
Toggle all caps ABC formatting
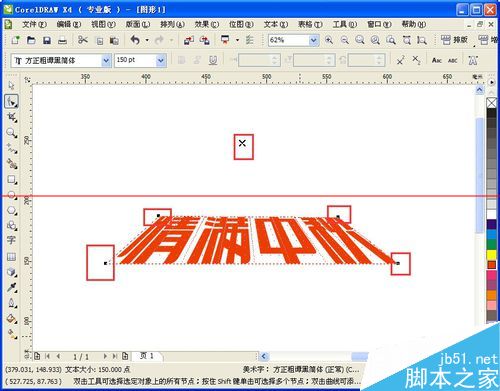point(452,61)
